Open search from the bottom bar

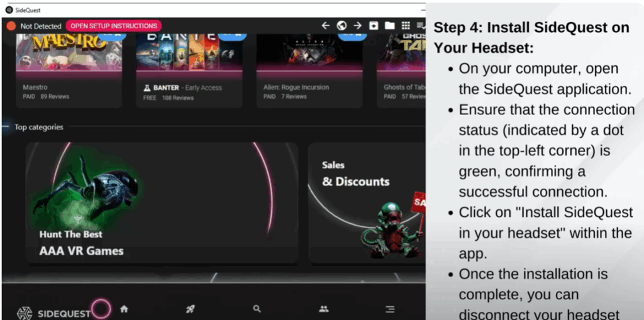pyautogui.click(x=257, y=309)
